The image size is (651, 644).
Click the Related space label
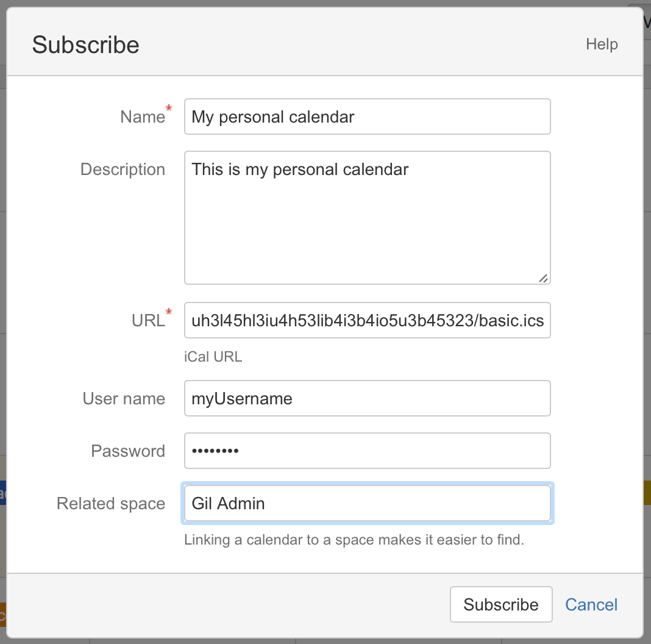[111, 504]
